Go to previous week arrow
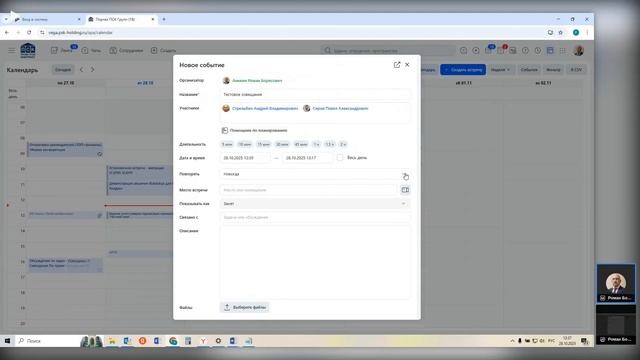Screen dimensions: 640x360 tap(81, 69)
